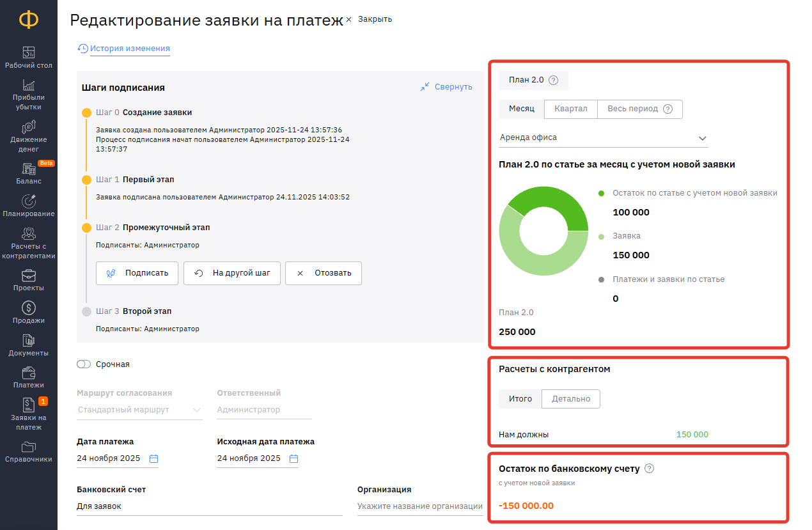Go to Движение денег section
812x530 pixels.
(x=28, y=128)
